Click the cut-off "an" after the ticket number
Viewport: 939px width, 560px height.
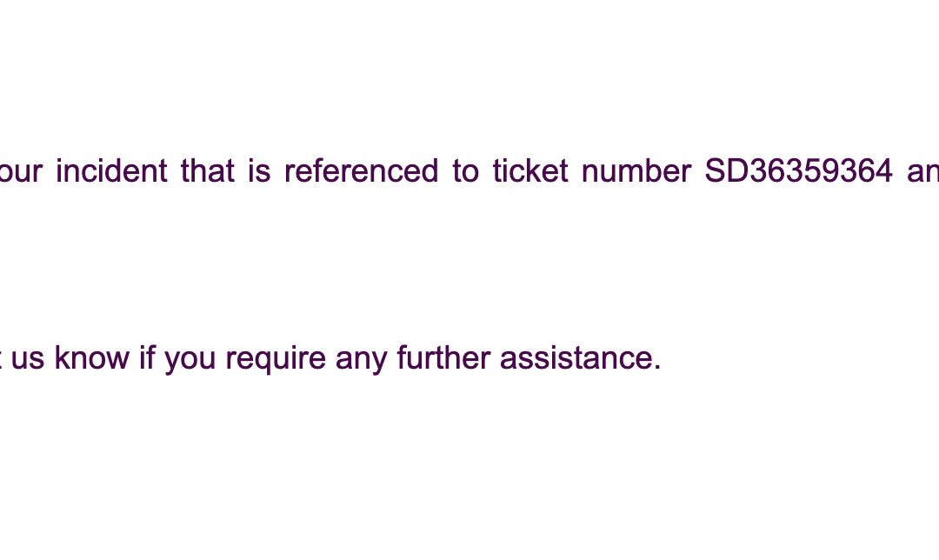(x=922, y=171)
